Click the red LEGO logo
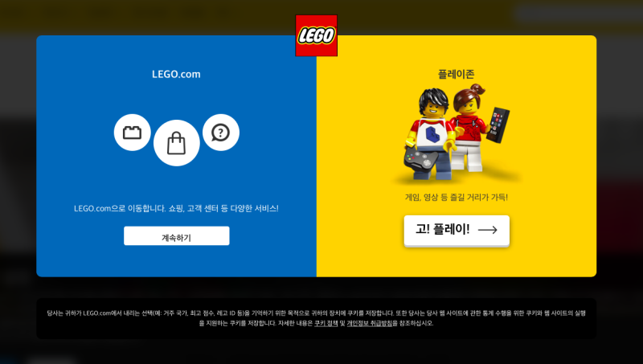This screenshot has height=364, width=643. point(316,35)
